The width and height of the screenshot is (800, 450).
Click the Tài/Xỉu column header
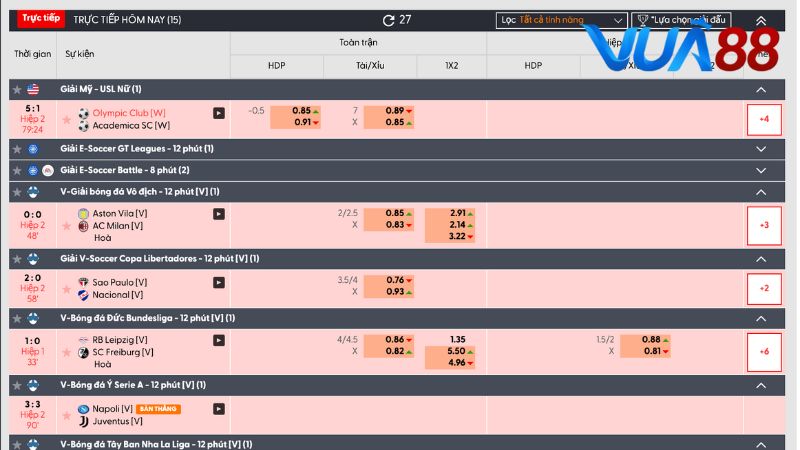pyautogui.click(x=370, y=65)
